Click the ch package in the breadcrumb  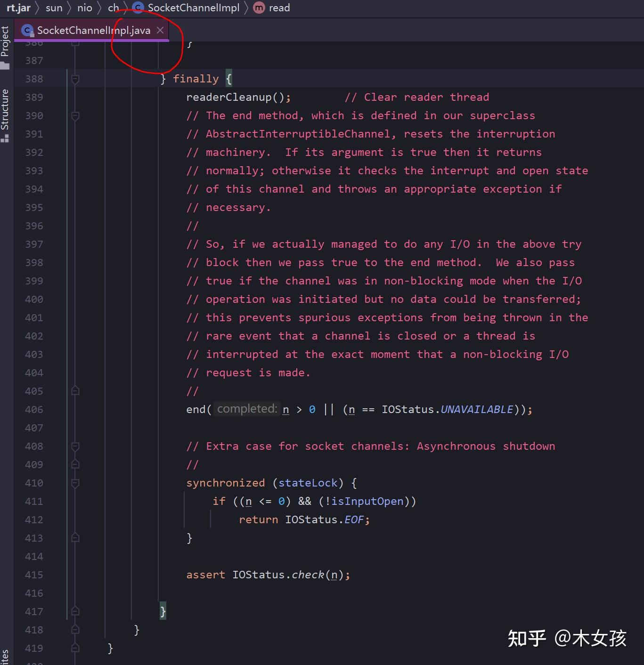point(113,8)
